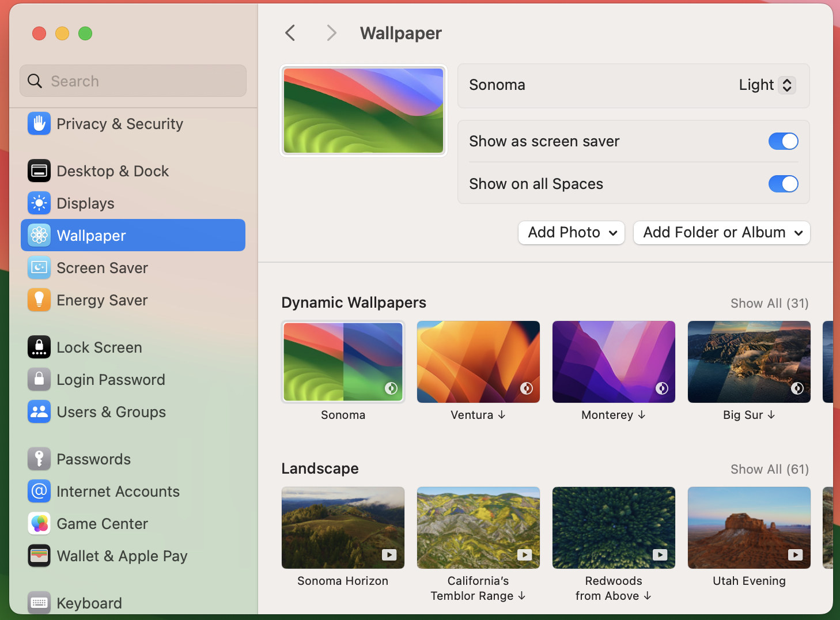
Task: Select Redwoods from Above thumbnail
Action: [614, 528]
